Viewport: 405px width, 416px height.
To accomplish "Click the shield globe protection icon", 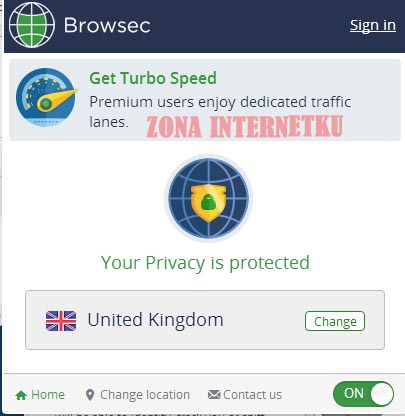I will pyautogui.click(x=209, y=198).
